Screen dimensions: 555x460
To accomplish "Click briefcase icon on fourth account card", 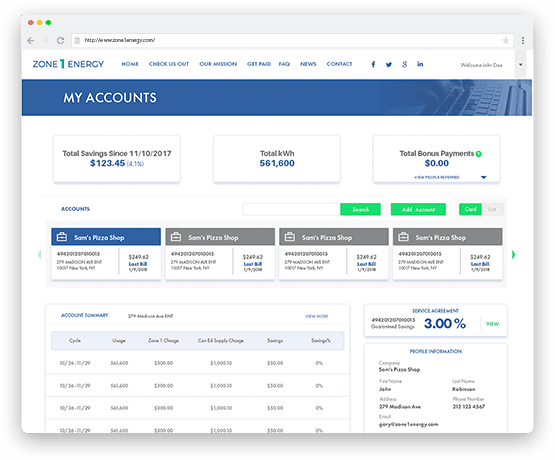I will coord(404,237).
